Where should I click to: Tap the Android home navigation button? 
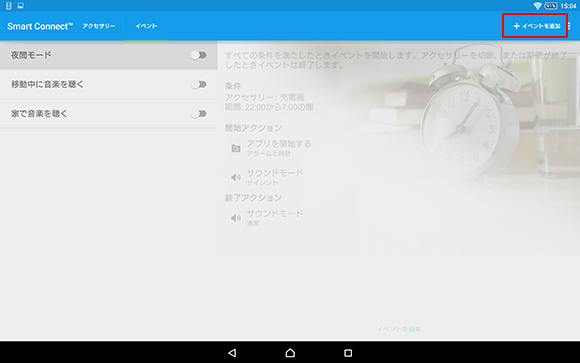tap(290, 353)
